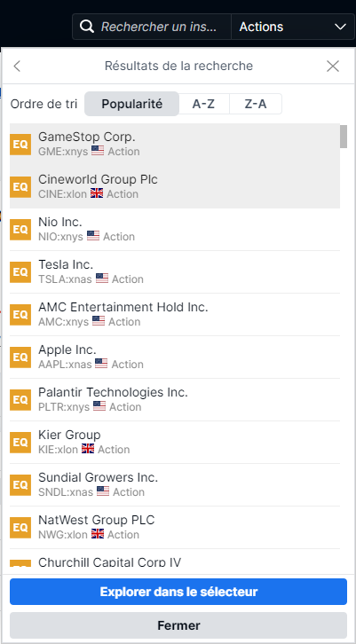Click the EQ badge beside GameStop Corp.

coord(20,145)
